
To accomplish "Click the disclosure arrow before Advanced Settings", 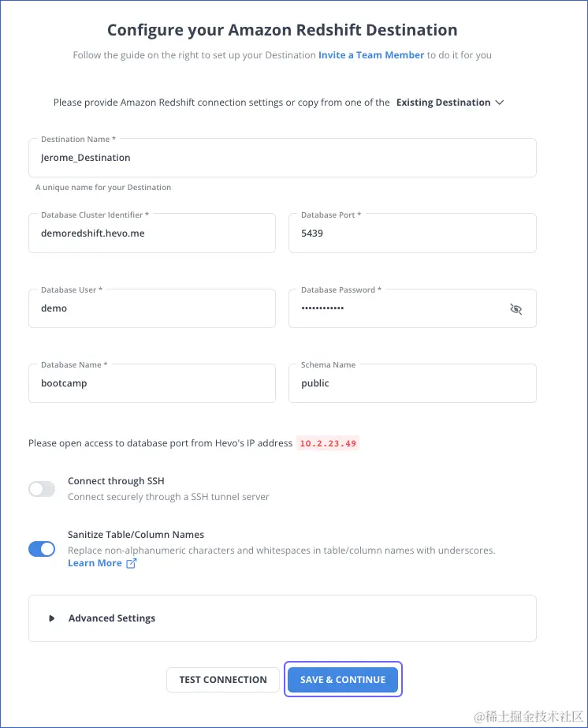I will 52,618.
